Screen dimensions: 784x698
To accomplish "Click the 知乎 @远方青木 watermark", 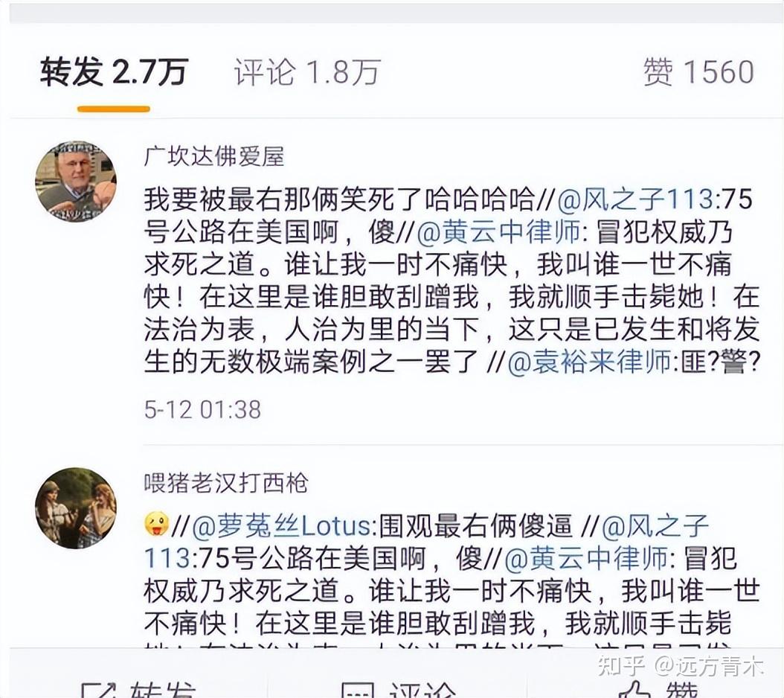I will click(681, 666).
